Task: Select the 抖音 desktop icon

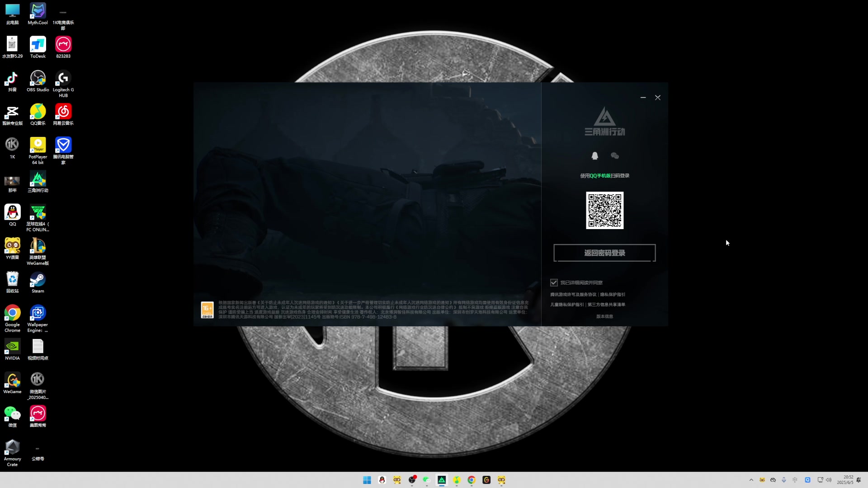Action: click(12, 81)
